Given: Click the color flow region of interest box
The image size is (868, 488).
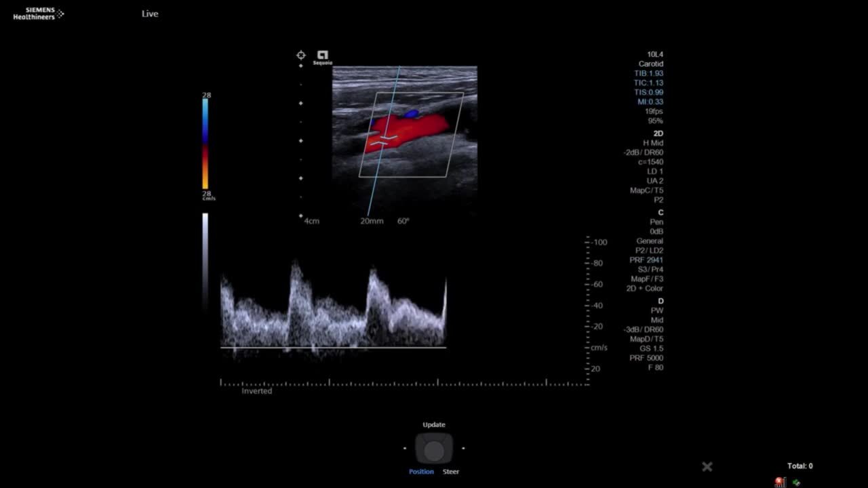Looking at the screenshot, I should [x=411, y=135].
